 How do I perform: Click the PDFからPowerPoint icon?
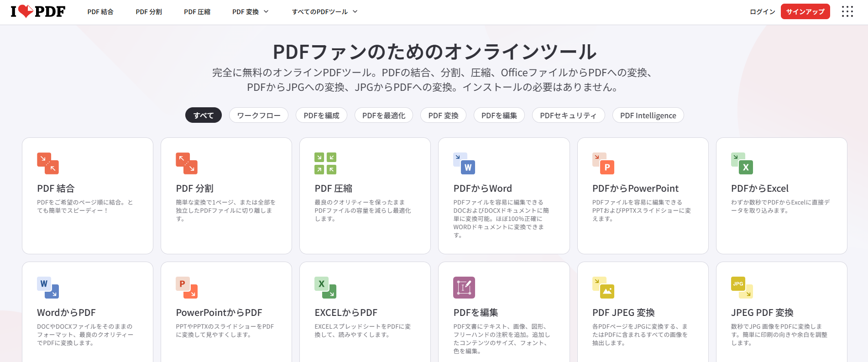pos(603,163)
